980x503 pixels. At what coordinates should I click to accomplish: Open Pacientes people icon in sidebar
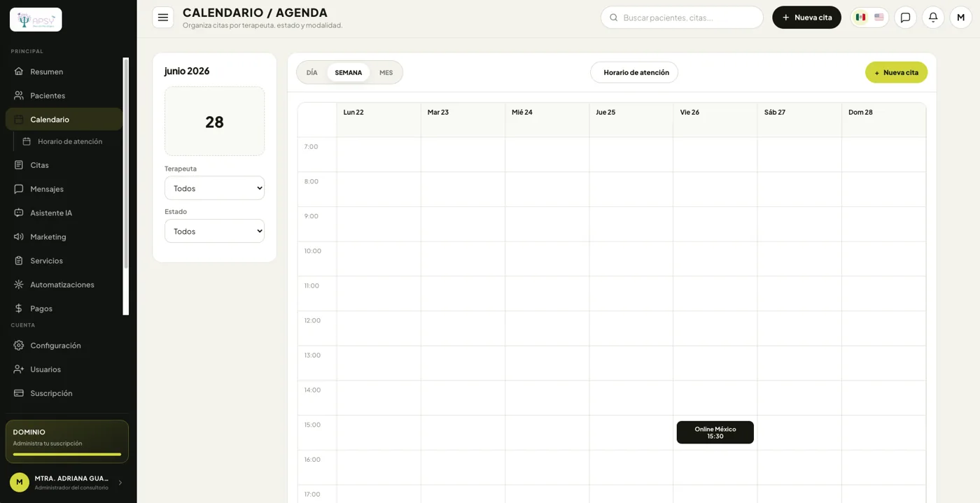click(19, 95)
